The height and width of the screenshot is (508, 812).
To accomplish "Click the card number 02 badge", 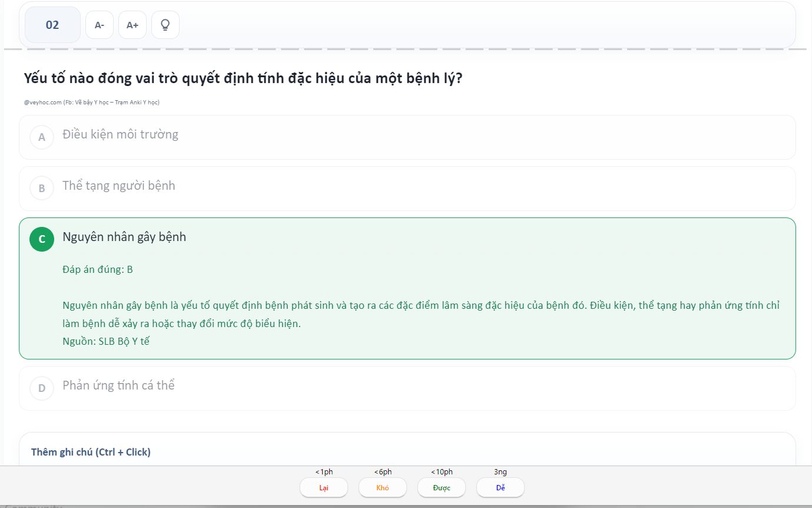I will [52, 25].
